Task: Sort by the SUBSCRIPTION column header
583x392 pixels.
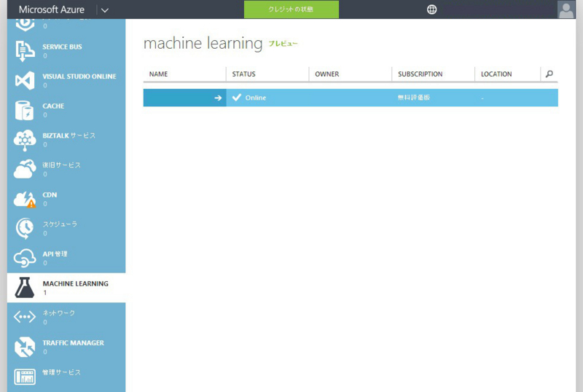Action: (420, 74)
